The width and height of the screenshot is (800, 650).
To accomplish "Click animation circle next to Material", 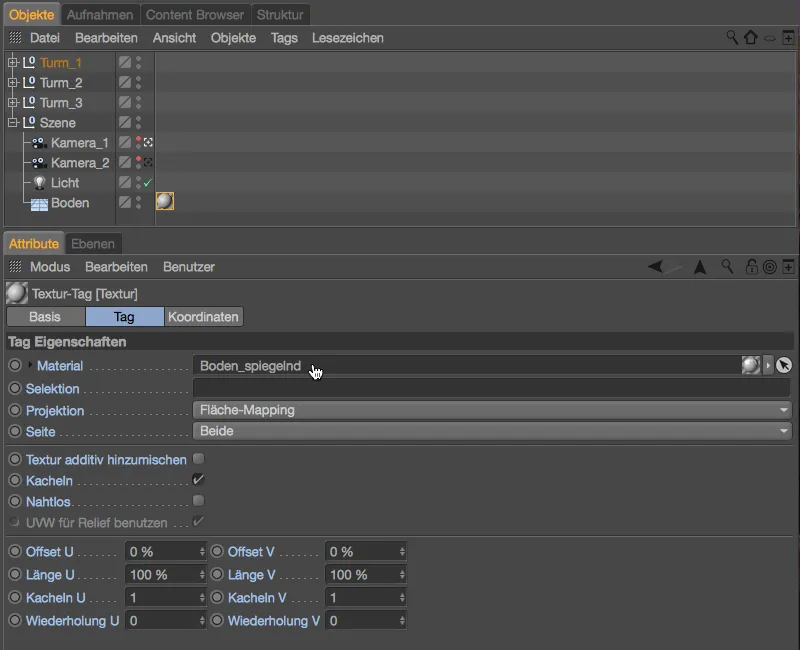I will [15, 365].
